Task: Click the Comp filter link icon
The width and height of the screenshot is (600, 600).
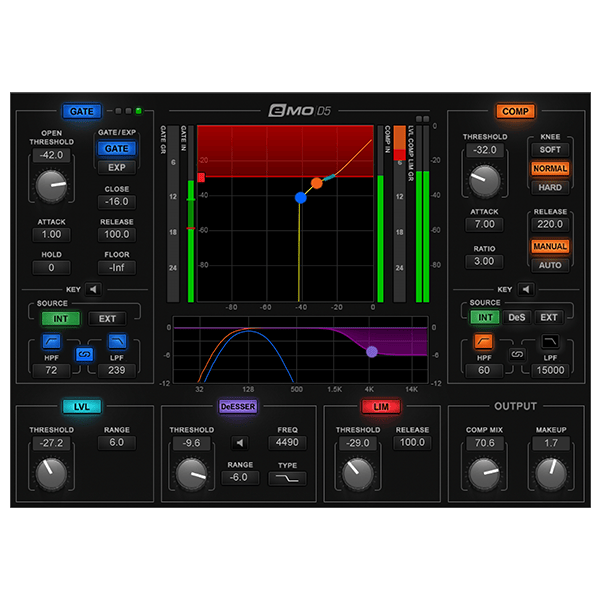Action: click(x=517, y=354)
